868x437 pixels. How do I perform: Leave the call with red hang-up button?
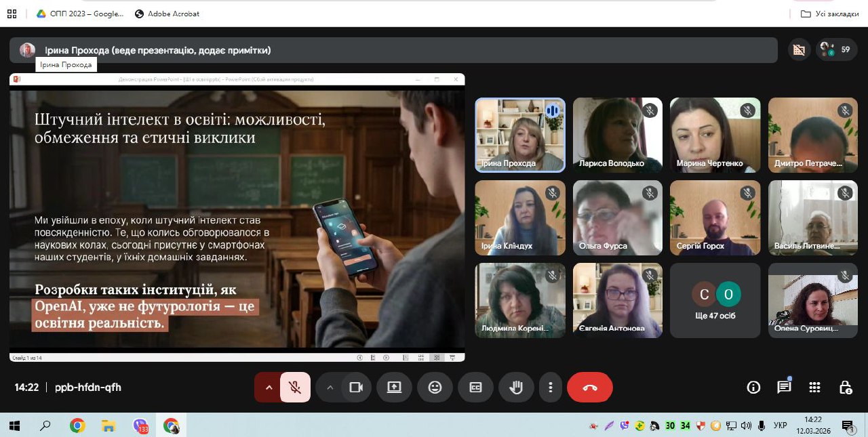pyautogui.click(x=589, y=388)
